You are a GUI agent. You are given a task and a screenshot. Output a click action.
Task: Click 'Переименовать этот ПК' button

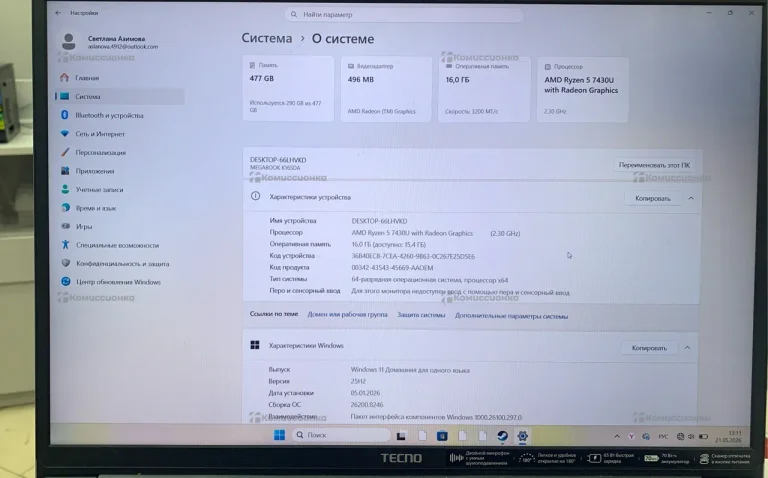[x=654, y=165]
